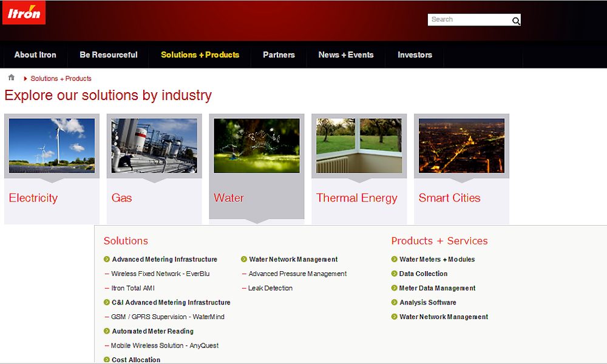607x364 pixels.
Task: Click the Smart Cities night skyline thumbnail
Action: 461,146
